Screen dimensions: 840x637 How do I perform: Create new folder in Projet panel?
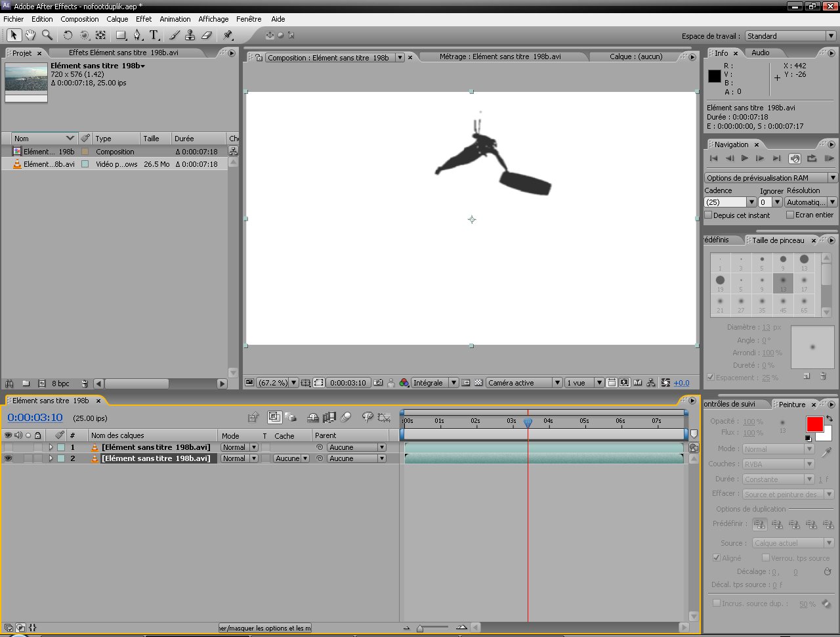pos(26,384)
